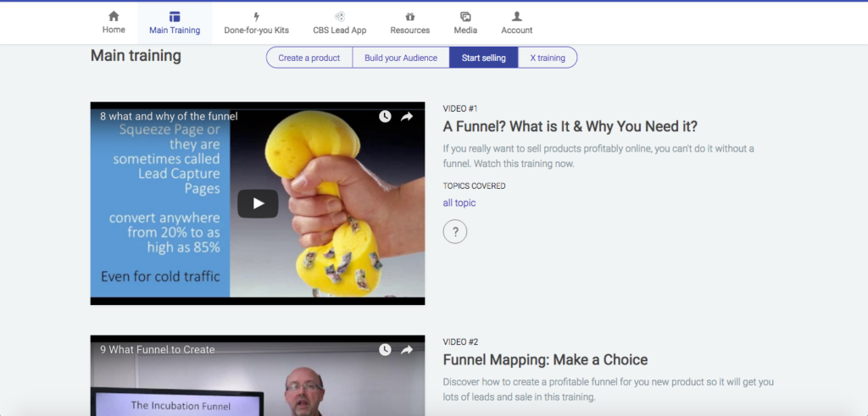Click the Home house icon

tap(114, 16)
